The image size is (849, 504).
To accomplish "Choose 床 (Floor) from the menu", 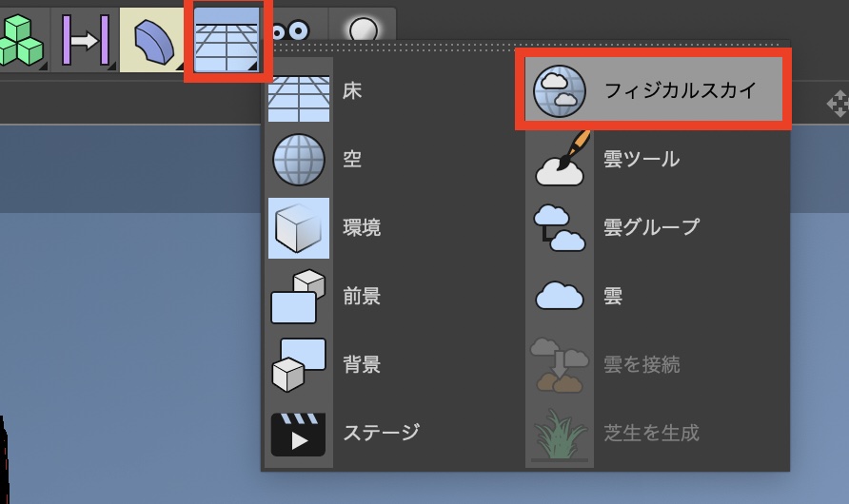I will click(352, 91).
